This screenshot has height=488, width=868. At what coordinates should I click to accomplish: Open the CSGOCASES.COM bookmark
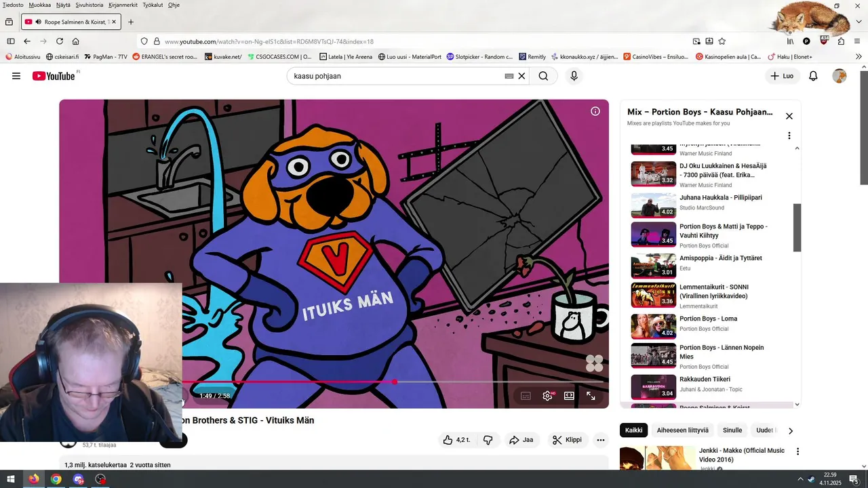click(x=279, y=57)
